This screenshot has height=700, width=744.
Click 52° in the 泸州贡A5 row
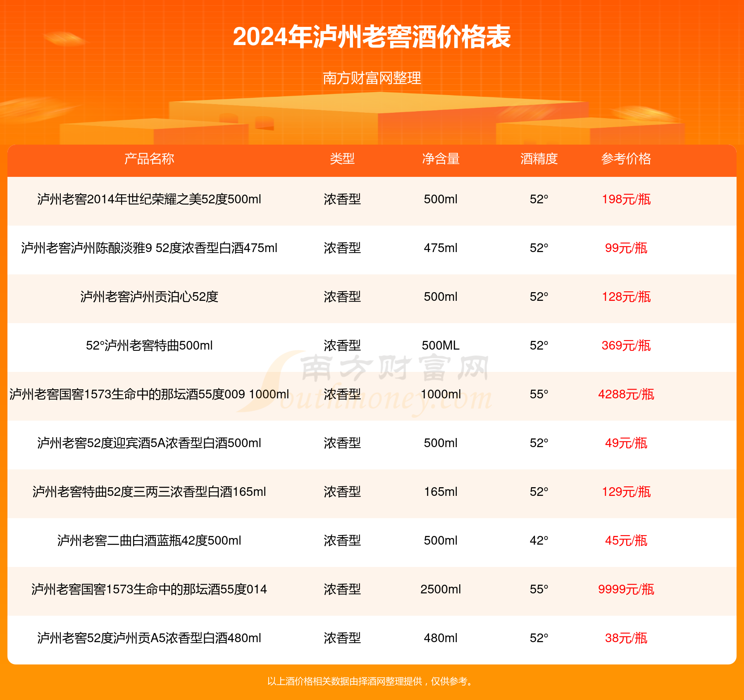(539, 638)
